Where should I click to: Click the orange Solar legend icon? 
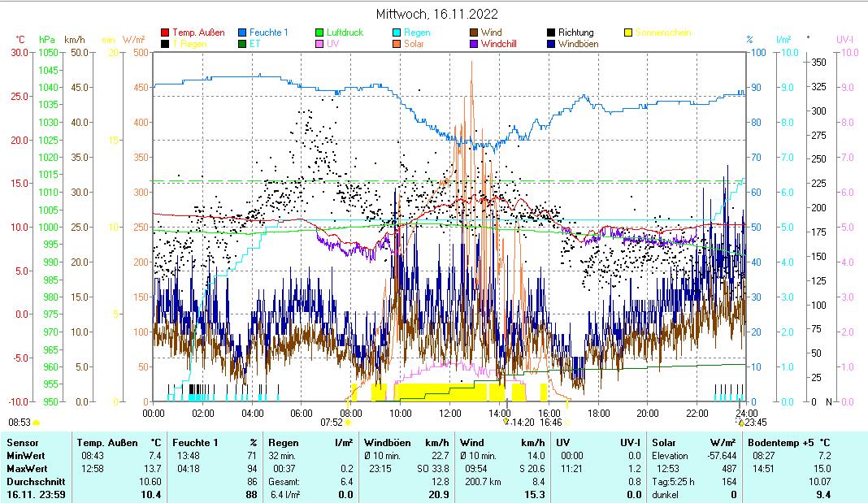397,44
